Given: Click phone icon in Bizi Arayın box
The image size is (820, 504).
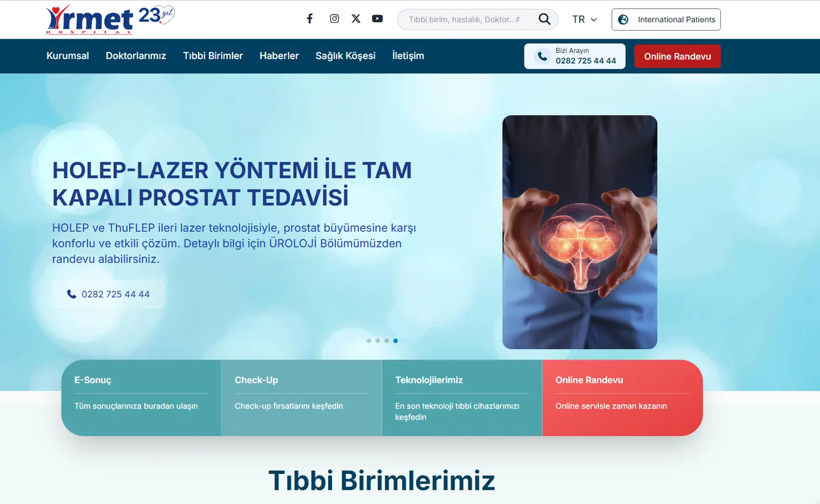Looking at the screenshot, I should click(x=542, y=56).
